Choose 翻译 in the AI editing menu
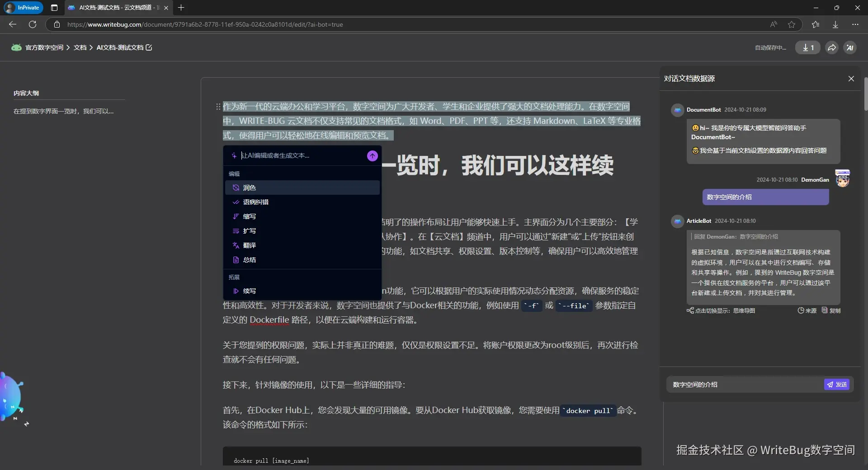The image size is (868, 470). tap(249, 245)
